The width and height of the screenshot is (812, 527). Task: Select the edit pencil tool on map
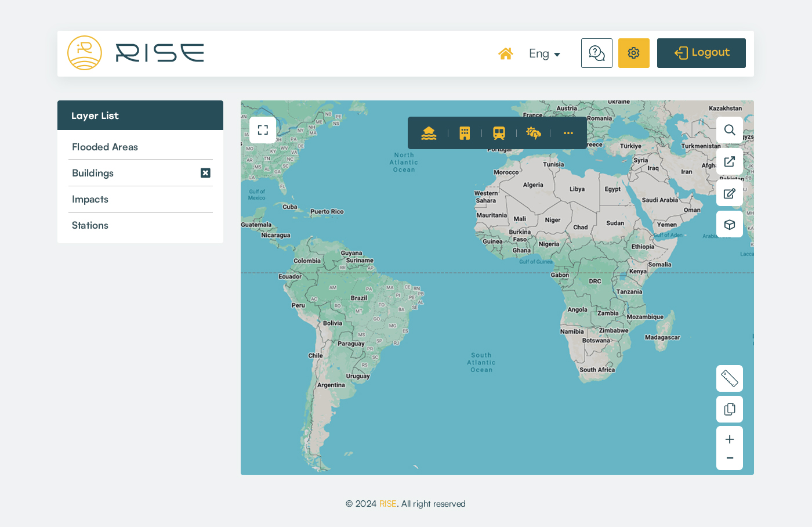pos(730,193)
